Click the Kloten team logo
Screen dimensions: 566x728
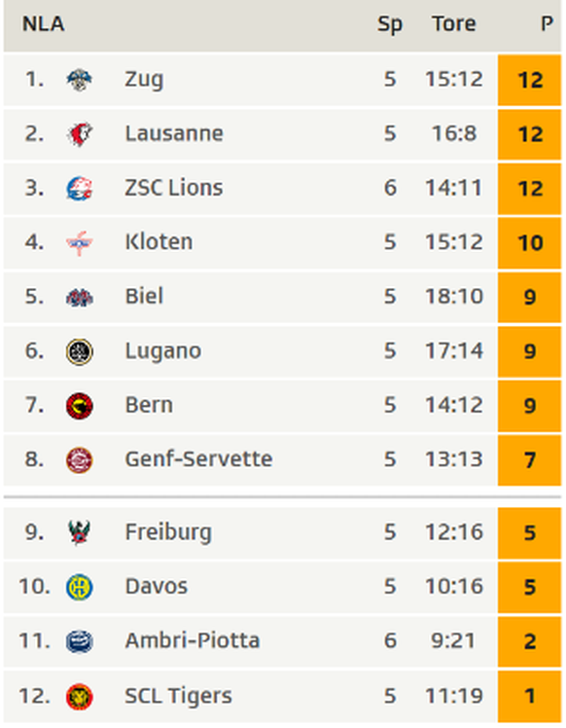point(80,242)
